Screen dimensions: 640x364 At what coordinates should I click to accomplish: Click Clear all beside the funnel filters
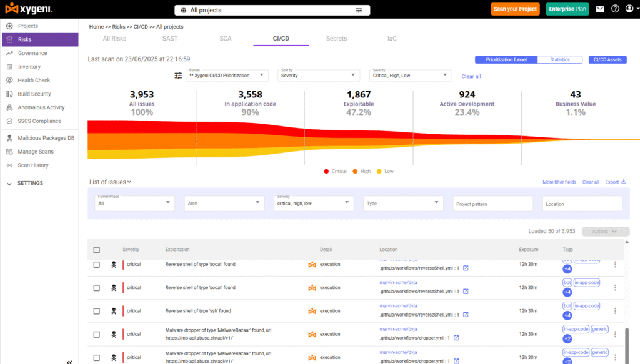coord(471,76)
